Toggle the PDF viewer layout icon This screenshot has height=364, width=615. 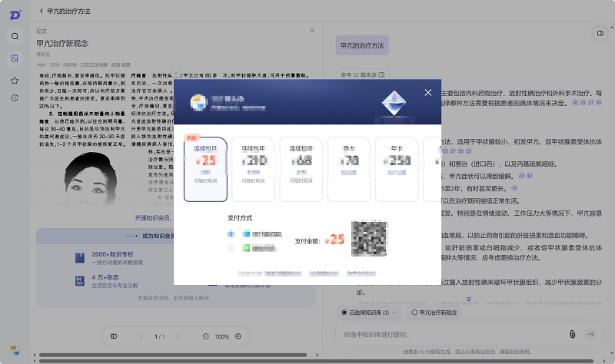point(114,336)
